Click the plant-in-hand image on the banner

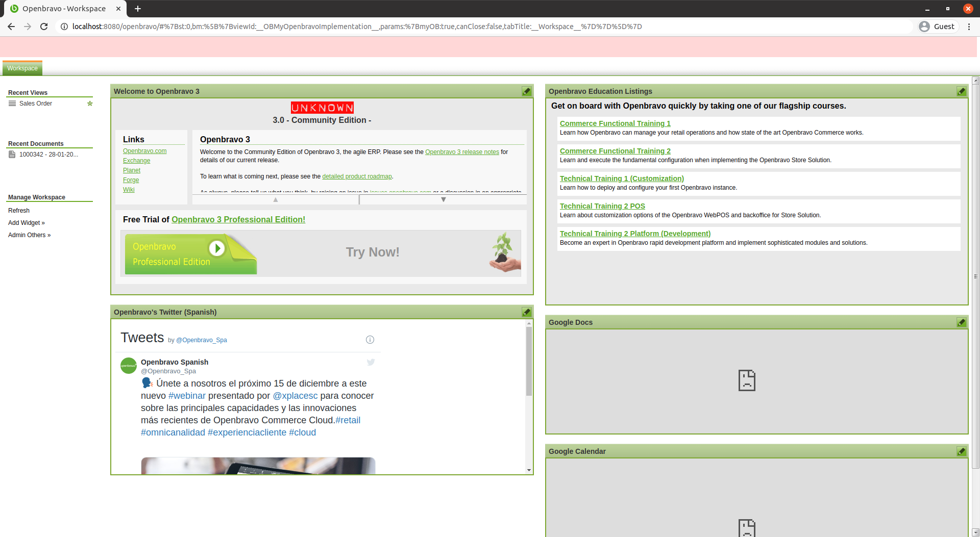pos(504,252)
